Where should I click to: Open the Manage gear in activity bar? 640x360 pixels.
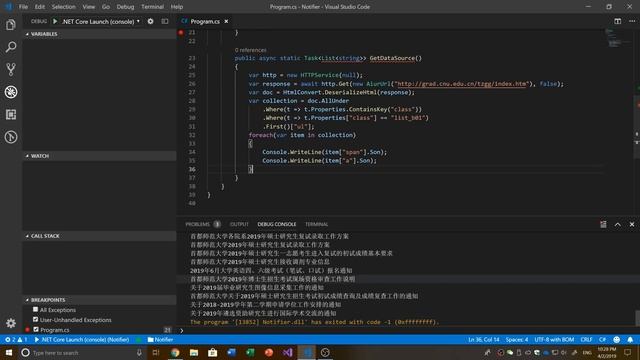click(11, 323)
